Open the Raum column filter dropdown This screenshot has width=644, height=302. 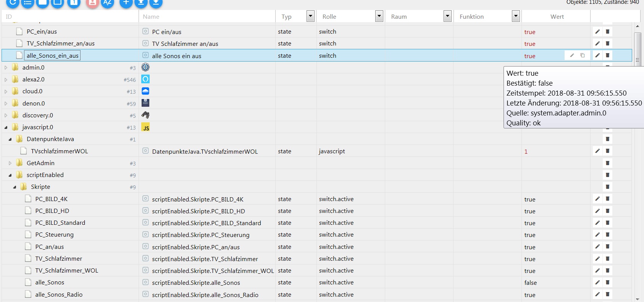click(x=447, y=16)
